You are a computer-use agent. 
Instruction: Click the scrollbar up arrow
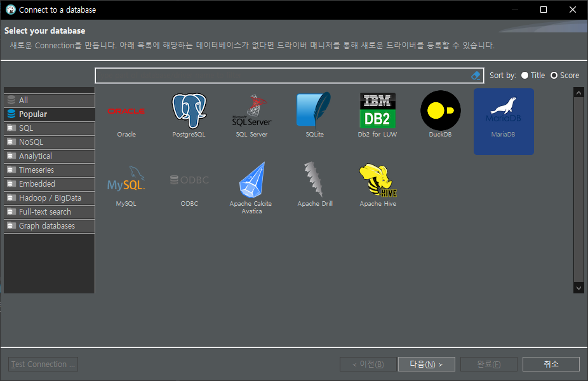pos(578,92)
